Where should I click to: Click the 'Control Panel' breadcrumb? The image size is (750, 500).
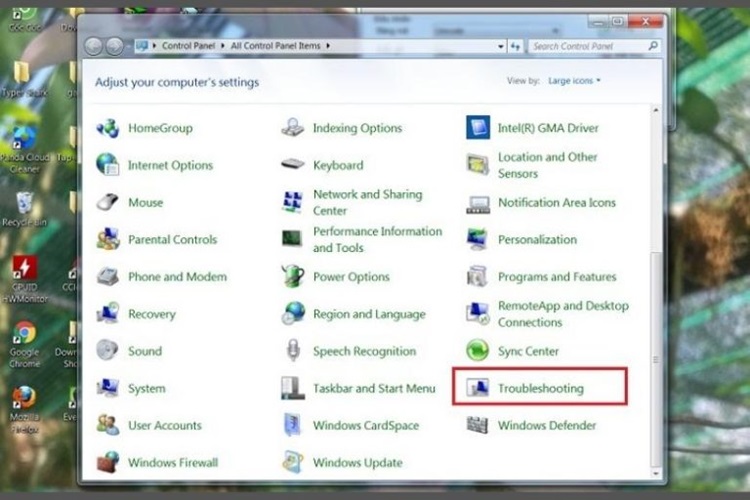pyautogui.click(x=188, y=46)
